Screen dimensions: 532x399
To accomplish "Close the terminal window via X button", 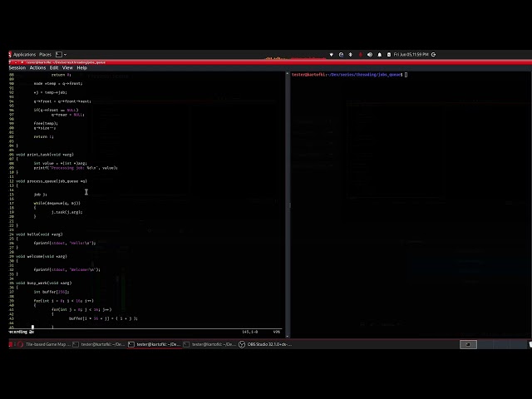I will [22, 62].
